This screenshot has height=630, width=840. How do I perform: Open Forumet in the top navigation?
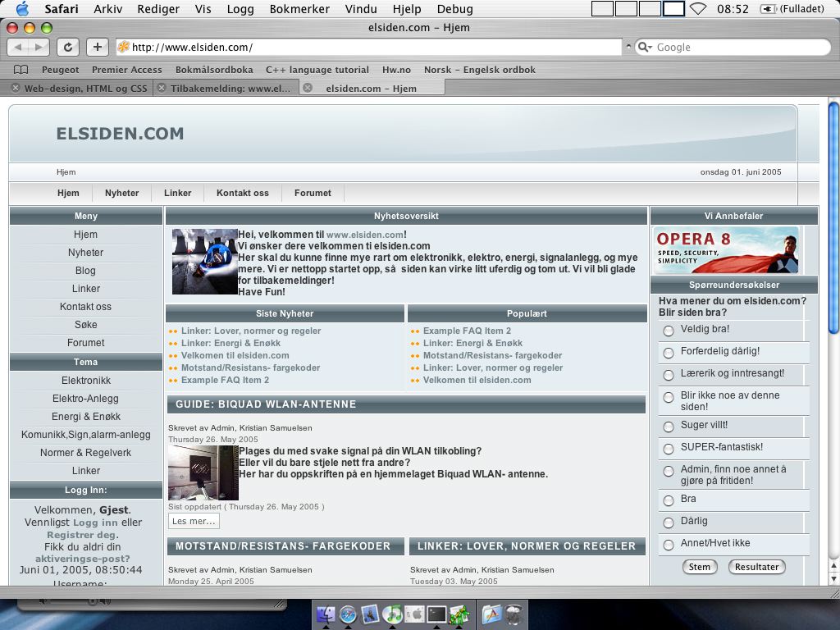coord(313,193)
